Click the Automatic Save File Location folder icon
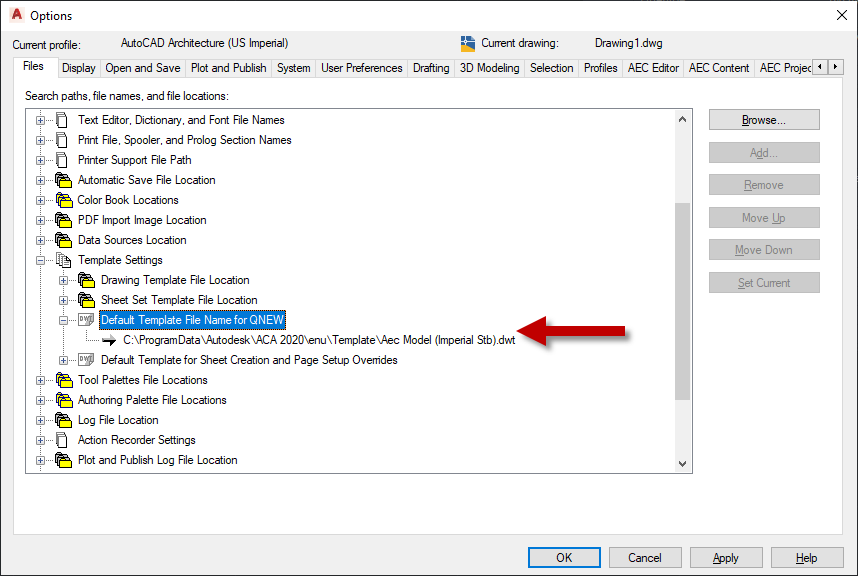Viewport: 858px width, 576px height. pyautogui.click(x=63, y=180)
